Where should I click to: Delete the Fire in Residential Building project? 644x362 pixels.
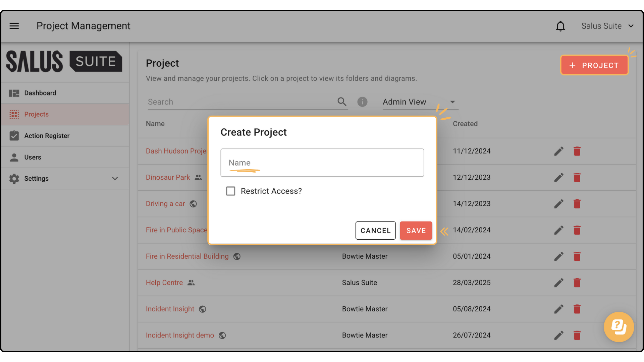coord(577,256)
